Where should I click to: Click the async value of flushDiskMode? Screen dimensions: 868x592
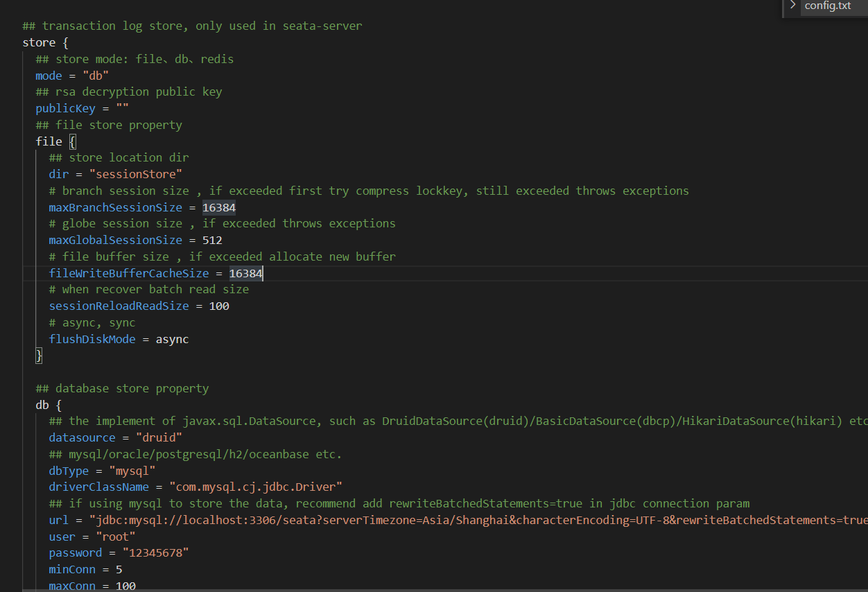(171, 339)
